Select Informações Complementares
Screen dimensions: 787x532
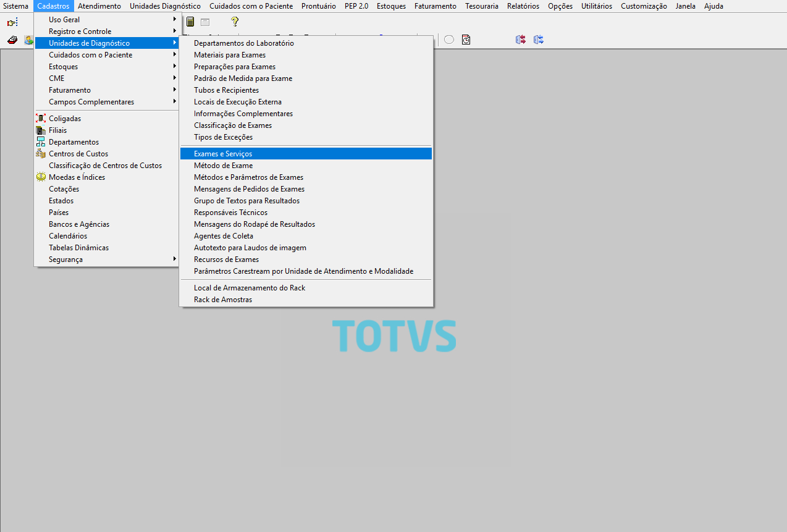(306, 114)
